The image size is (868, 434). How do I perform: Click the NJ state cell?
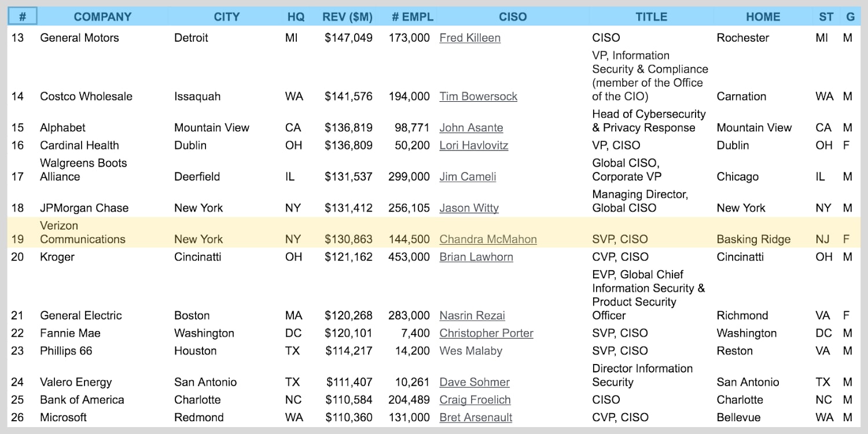822,239
